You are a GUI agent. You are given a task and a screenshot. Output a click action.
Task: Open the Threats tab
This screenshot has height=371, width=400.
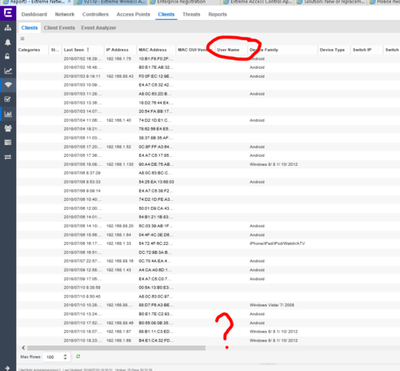pos(191,14)
